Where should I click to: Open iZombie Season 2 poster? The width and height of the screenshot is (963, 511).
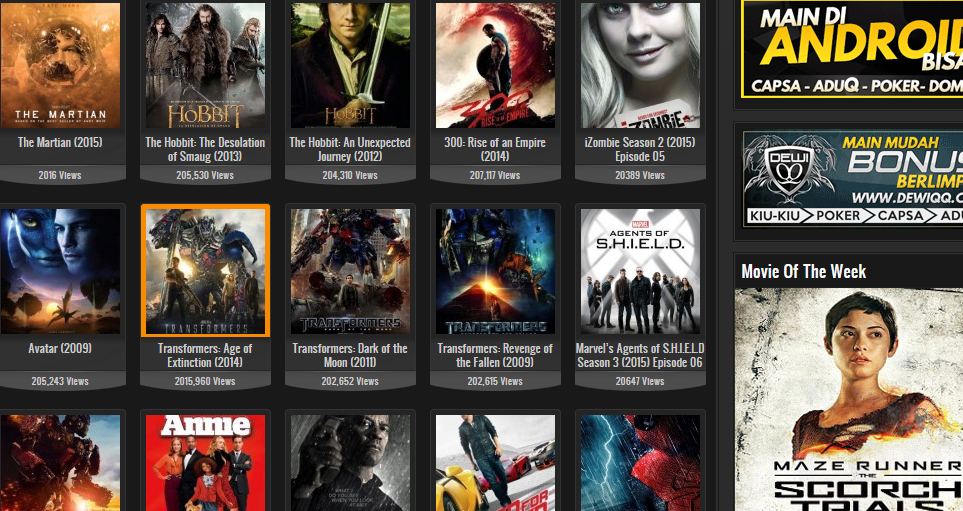(x=640, y=65)
